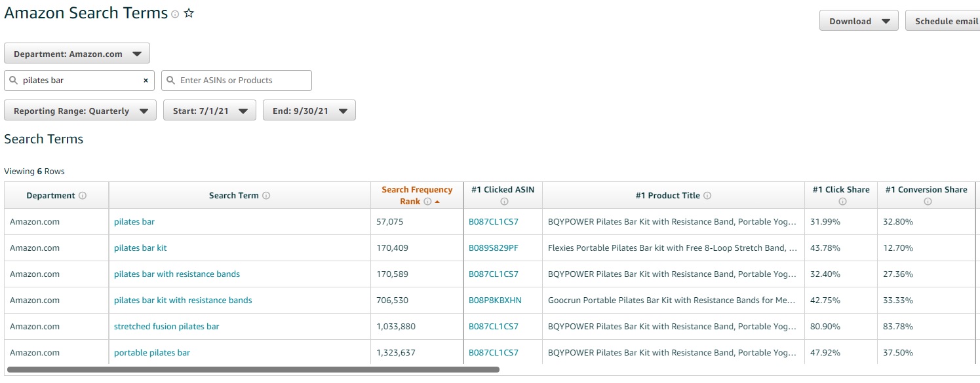Image resolution: width=980 pixels, height=383 pixels.
Task: Open the "pilates bar kit" search term link
Action: pyautogui.click(x=140, y=248)
